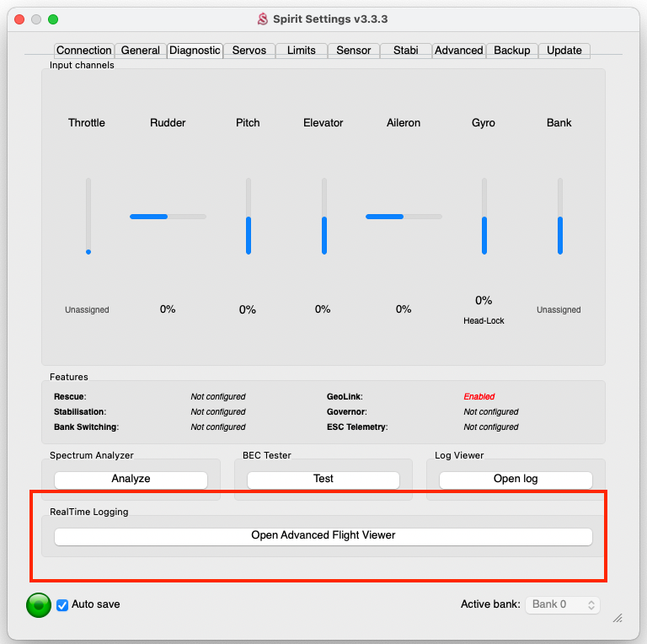Click the BEC Tester Test button
The width and height of the screenshot is (647, 644).
(x=323, y=479)
